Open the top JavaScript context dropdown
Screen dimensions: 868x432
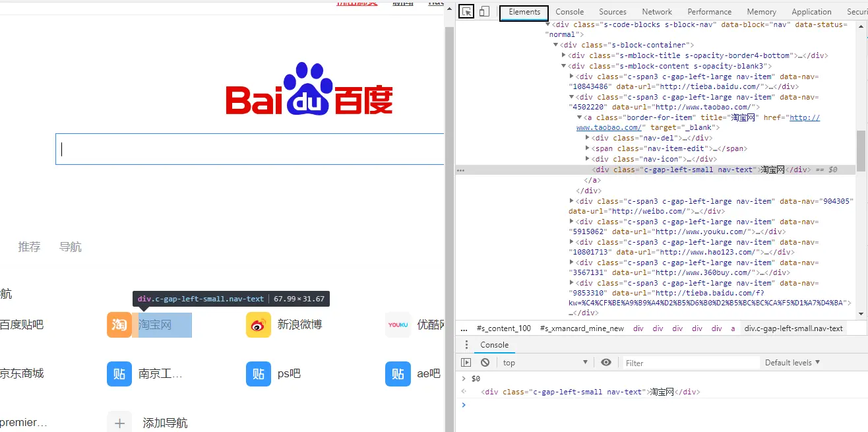click(x=545, y=363)
